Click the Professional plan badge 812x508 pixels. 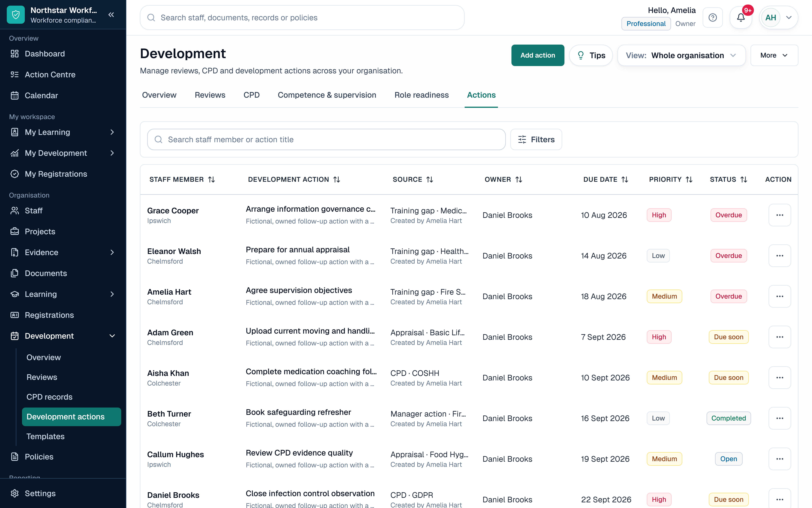coord(646,24)
